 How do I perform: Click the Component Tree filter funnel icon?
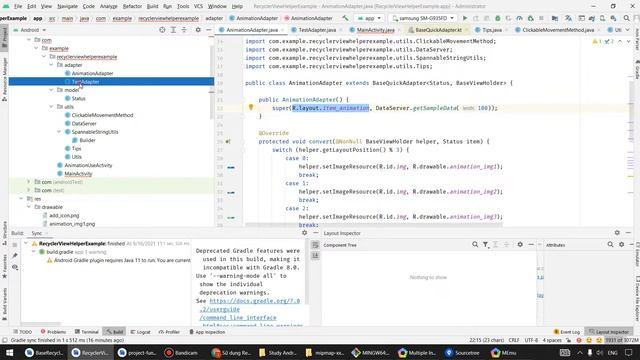[485, 244]
